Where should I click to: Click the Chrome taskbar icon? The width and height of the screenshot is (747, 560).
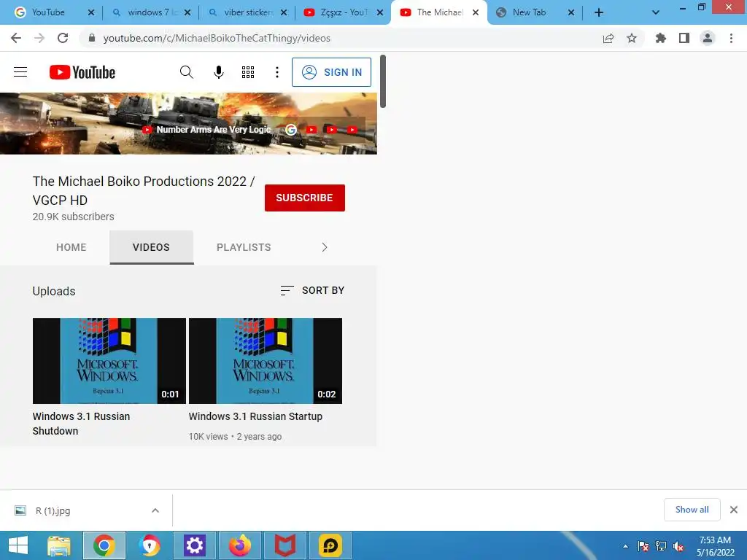tap(104, 545)
